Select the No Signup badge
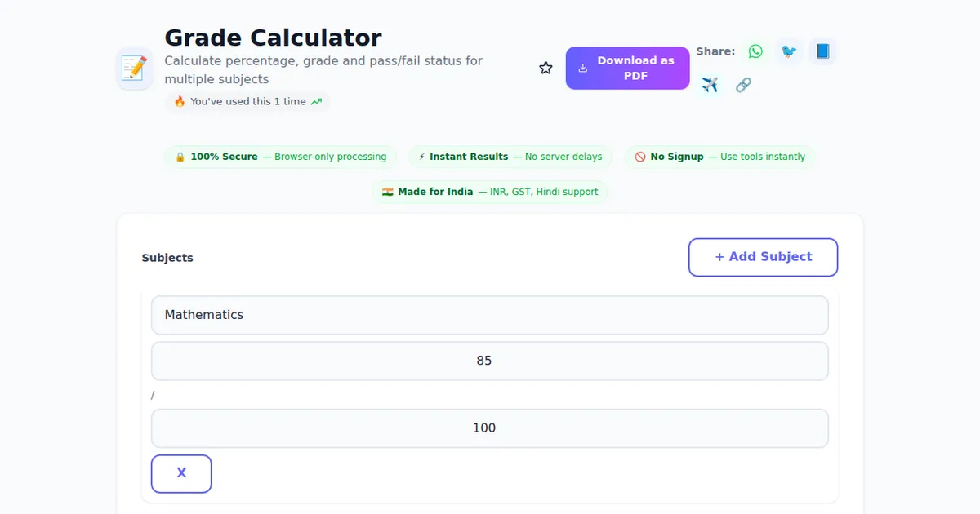The image size is (980, 514). click(719, 157)
